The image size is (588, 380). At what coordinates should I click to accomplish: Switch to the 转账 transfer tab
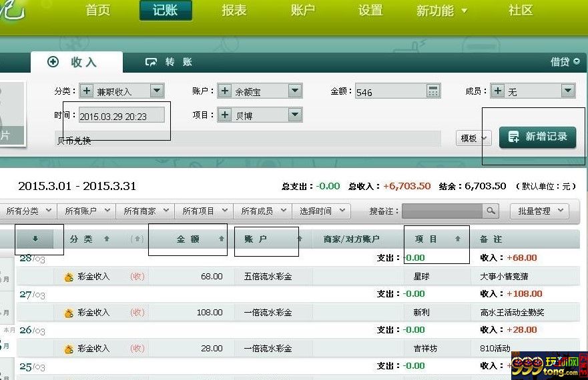[169, 62]
